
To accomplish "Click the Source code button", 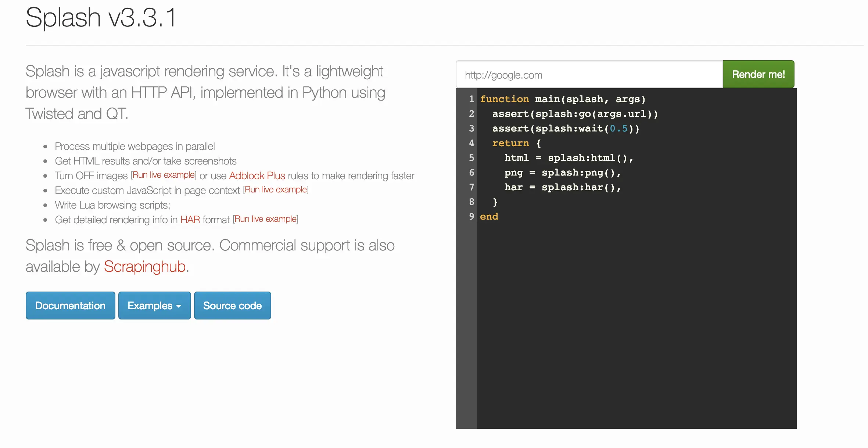I will (232, 306).
